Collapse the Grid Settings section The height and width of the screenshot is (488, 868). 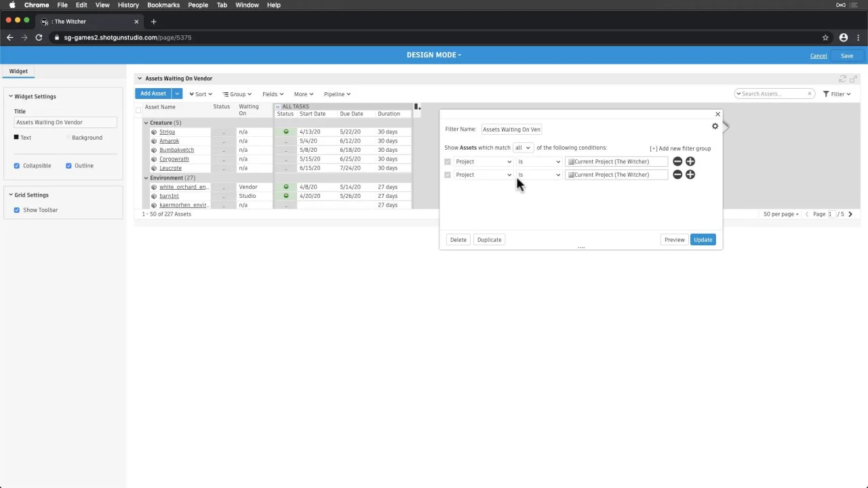click(x=11, y=195)
